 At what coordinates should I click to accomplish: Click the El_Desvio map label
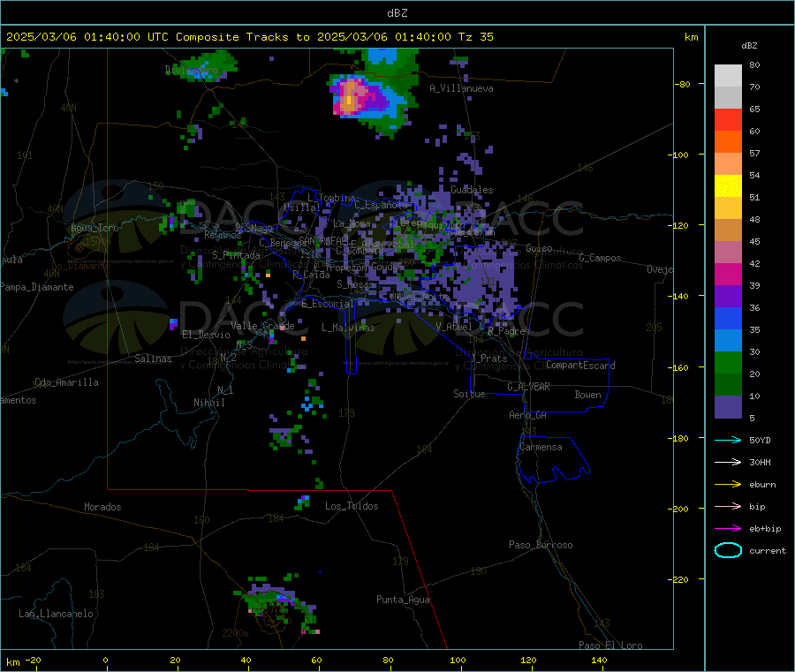pyautogui.click(x=206, y=335)
